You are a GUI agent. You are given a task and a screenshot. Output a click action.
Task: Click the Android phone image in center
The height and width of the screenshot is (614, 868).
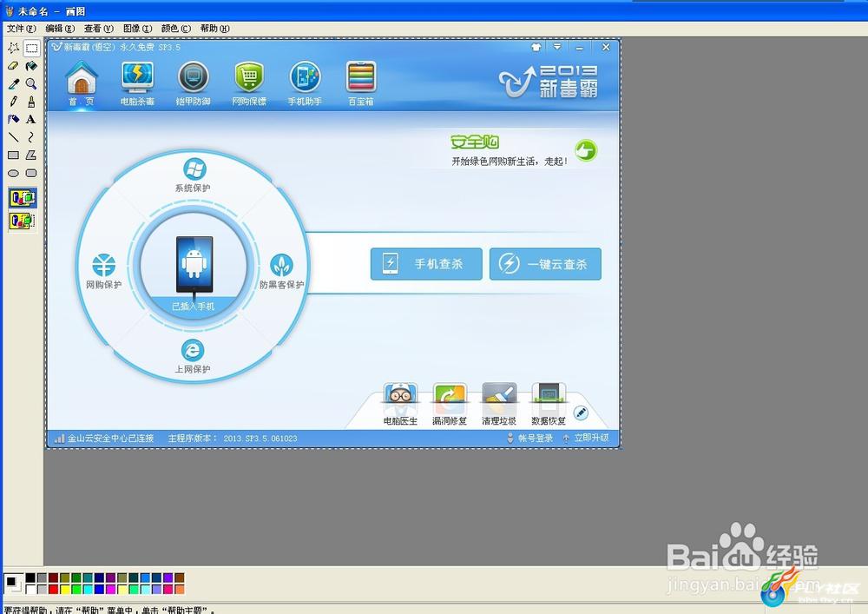[194, 265]
